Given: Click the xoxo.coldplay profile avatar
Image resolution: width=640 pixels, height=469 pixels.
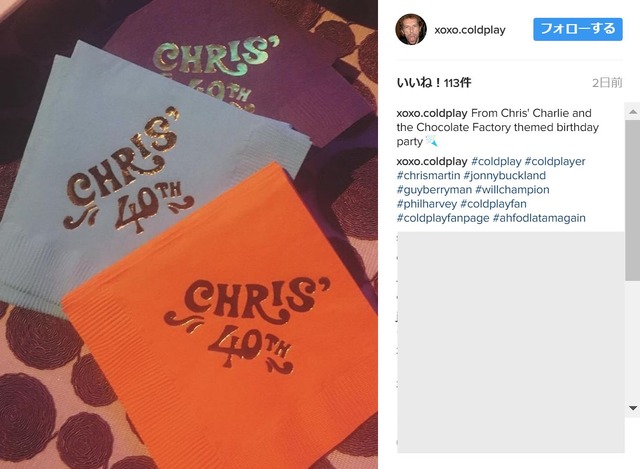Looking at the screenshot, I should point(411,29).
